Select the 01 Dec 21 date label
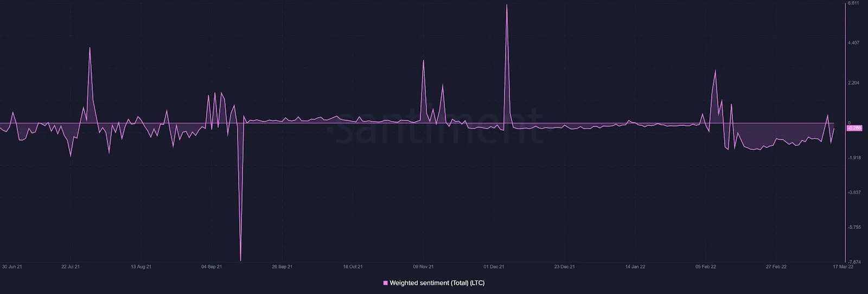 494,267
